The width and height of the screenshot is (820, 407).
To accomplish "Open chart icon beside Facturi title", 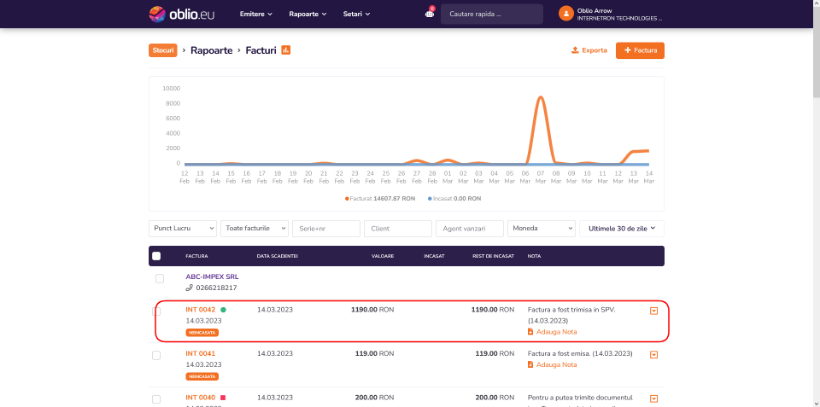I will [286, 50].
